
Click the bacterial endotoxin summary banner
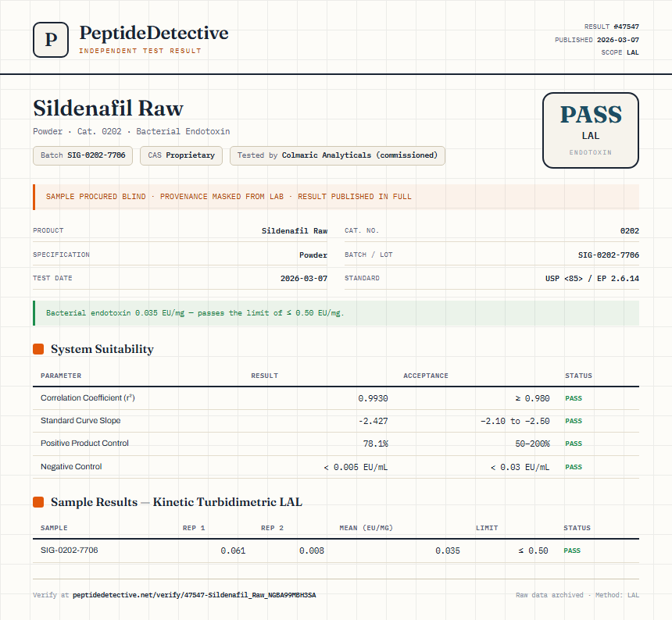336,313
